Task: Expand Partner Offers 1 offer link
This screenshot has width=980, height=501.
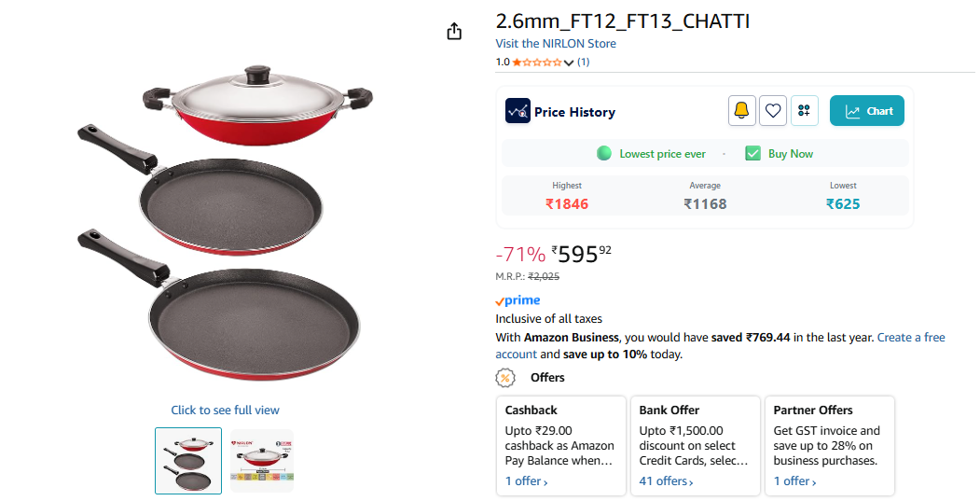Action: (794, 481)
